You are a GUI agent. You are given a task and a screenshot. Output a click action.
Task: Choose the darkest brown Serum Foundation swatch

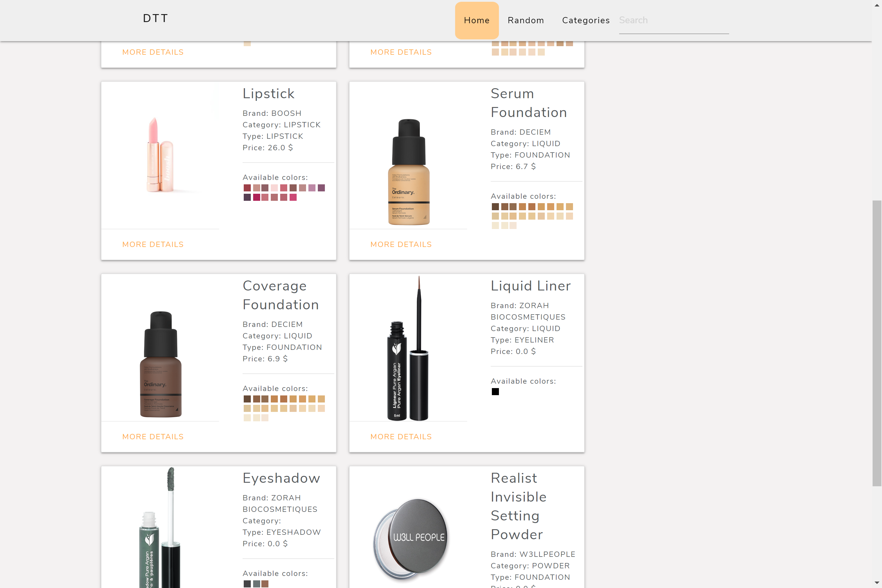495,207
